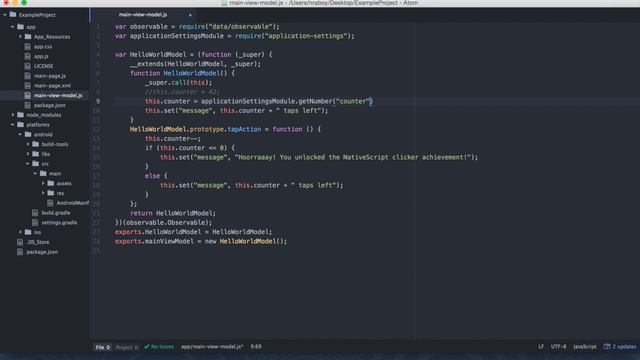Open main-page.js file
Image resolution: width=640 pixels, height=360 pixels.
[50, 76]
